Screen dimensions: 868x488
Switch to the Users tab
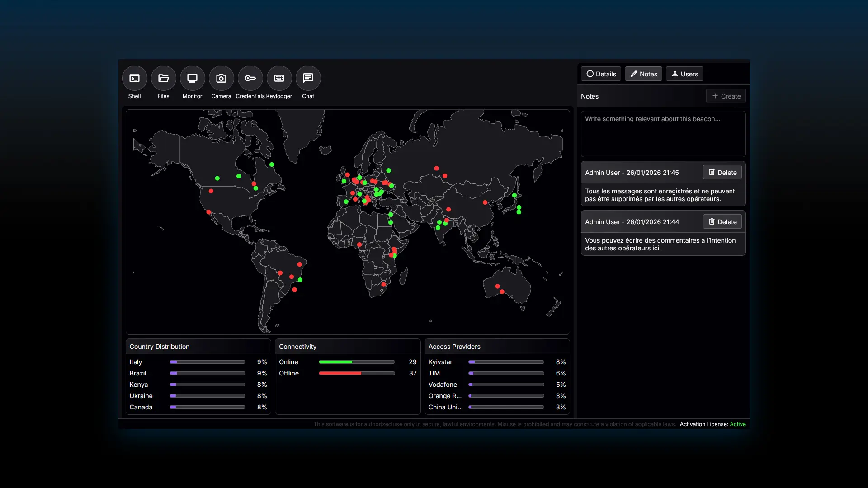(x=684, y=74)
